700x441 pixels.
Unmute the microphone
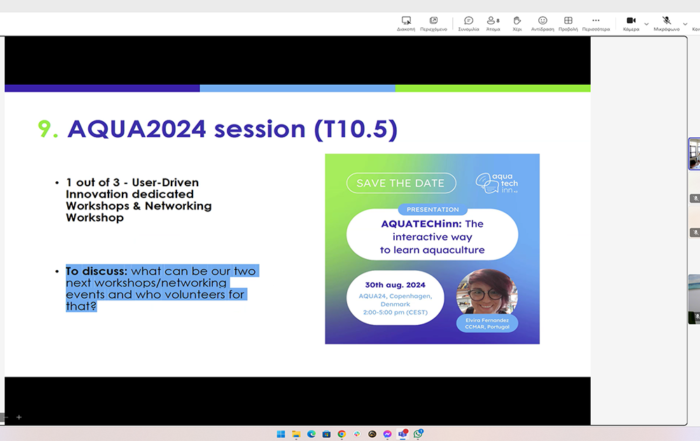coord(666,21)
